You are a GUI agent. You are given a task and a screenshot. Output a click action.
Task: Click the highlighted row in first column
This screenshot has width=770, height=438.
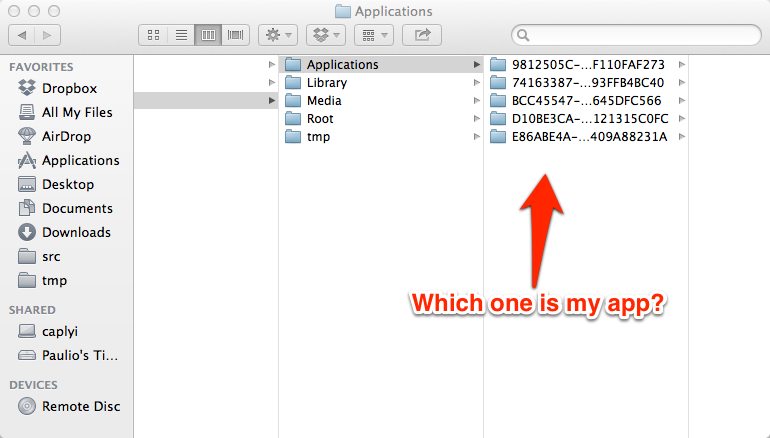[x=206, y=101]
